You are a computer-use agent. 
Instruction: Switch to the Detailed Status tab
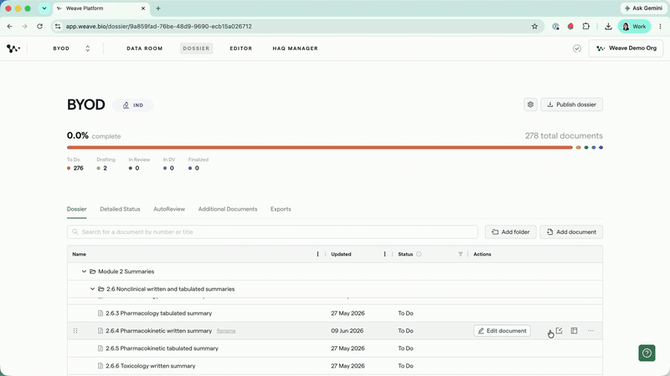(120, 209)
